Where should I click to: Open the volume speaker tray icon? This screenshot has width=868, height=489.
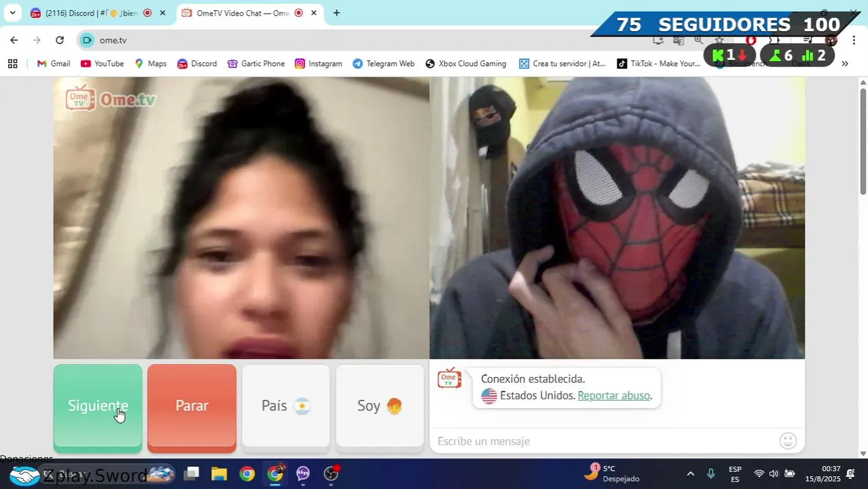(774, 473)
